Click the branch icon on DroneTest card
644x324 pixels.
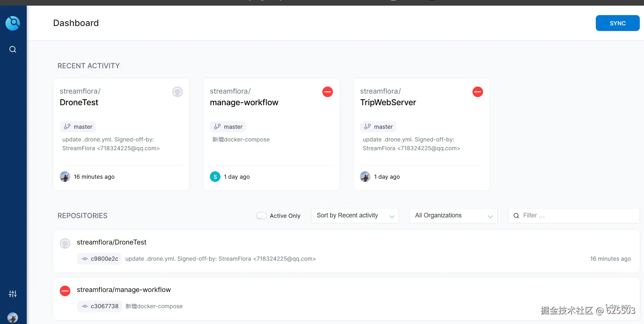coord(67,127)
